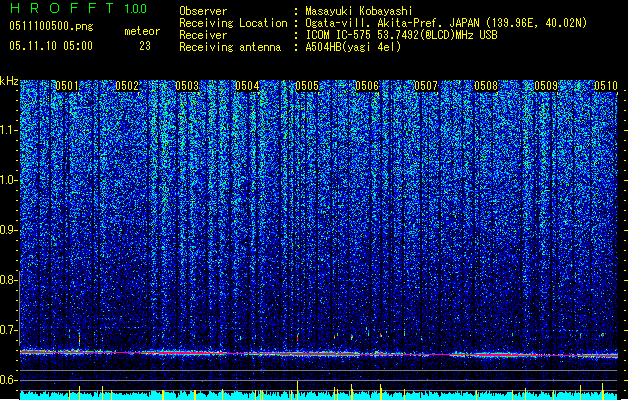Click the 0.8 kHz axis label
Image resolution: width=629 pixels, height=400 pixels.
click(9, 280)
